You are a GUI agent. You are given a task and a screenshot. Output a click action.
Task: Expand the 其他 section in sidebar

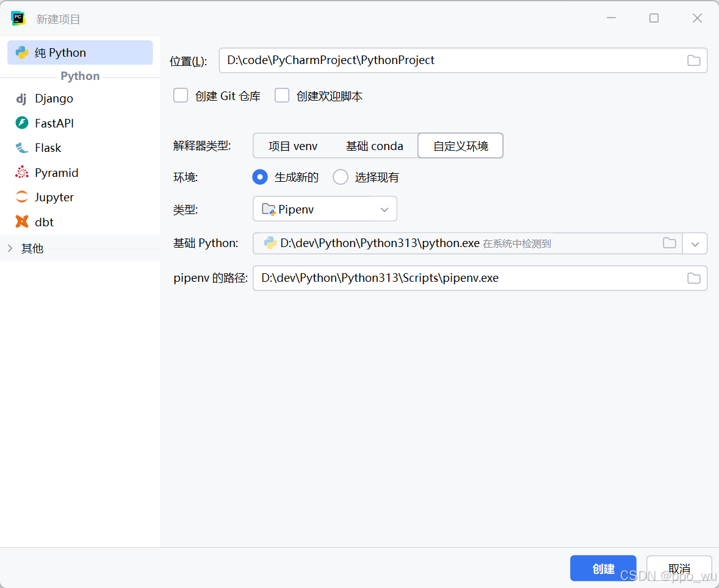pos(10,248)
